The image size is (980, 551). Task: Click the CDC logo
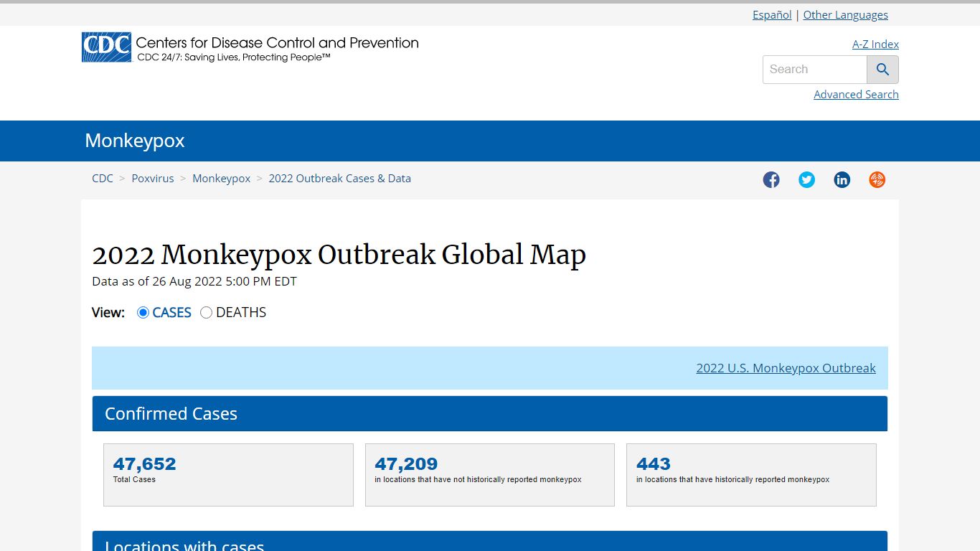click(x=106, y=47)
